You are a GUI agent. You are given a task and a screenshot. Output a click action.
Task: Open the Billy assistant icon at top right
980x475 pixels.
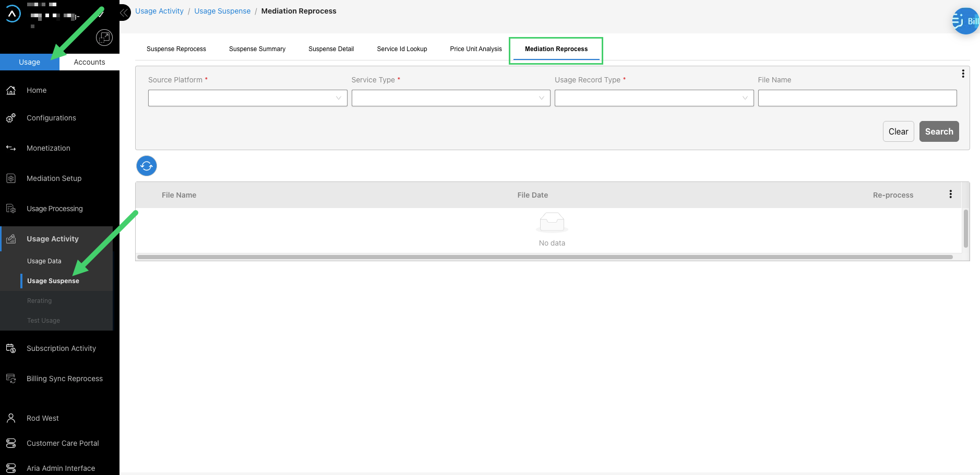click(965, 21)
